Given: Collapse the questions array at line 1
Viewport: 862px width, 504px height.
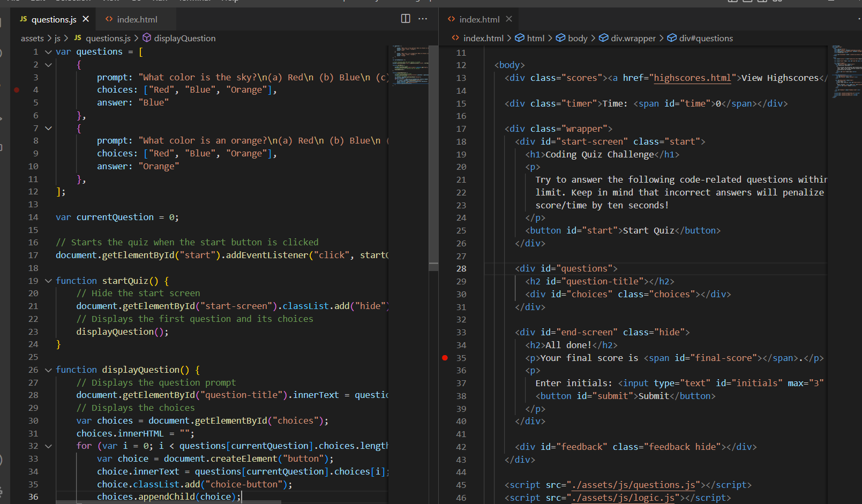Looking at the screenshot, I should point(48,52).
